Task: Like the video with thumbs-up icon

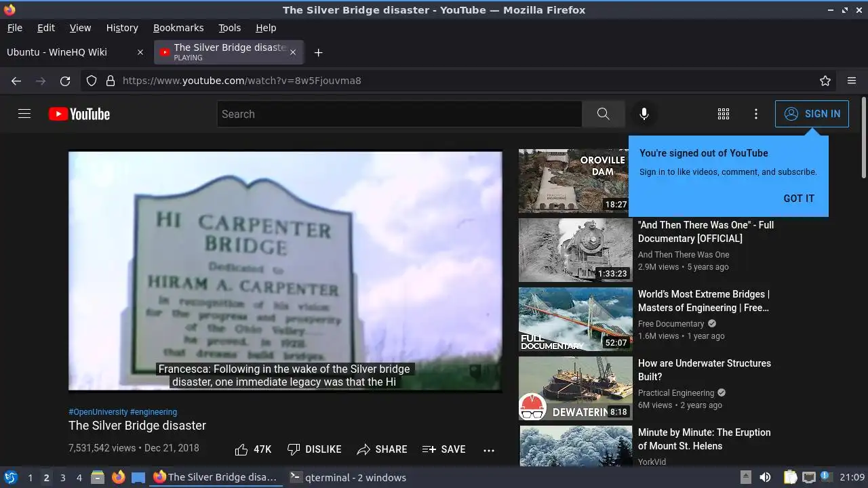Action: coord(241,449)
